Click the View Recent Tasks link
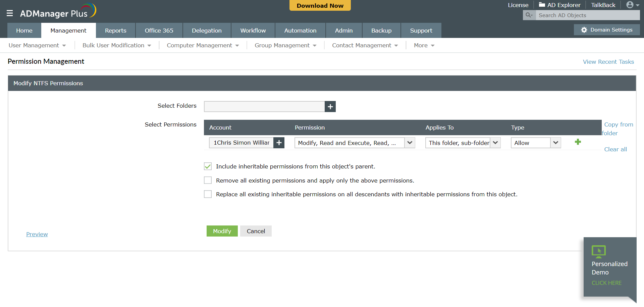Screen dimensions: 644x307 click(x=608, y=62)
